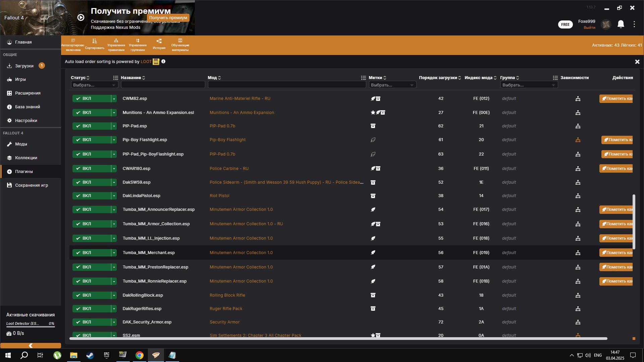Expand status dropdown arrow for CWM82.esp
Viewport: 644px width, 362px height.
click(114, 99)
